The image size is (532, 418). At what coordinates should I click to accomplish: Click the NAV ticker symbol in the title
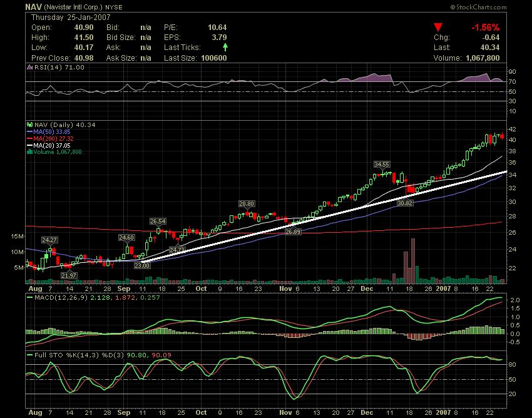[x=33, y=7]
